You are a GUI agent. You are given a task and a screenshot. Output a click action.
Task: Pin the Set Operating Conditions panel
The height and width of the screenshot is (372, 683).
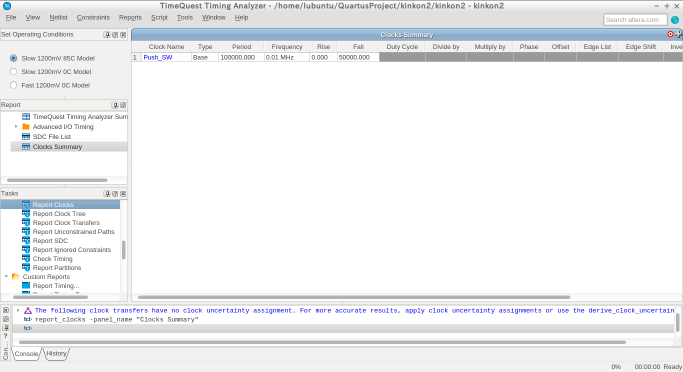pos(107,34)
